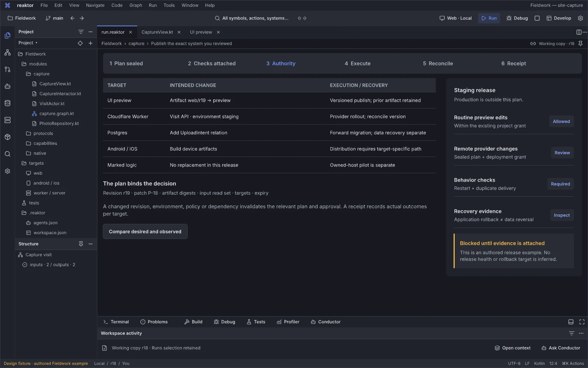The width and height of the screenshot is (588, 368).
Task: Add new item with the plus icon
Action: tap(90, 43)
